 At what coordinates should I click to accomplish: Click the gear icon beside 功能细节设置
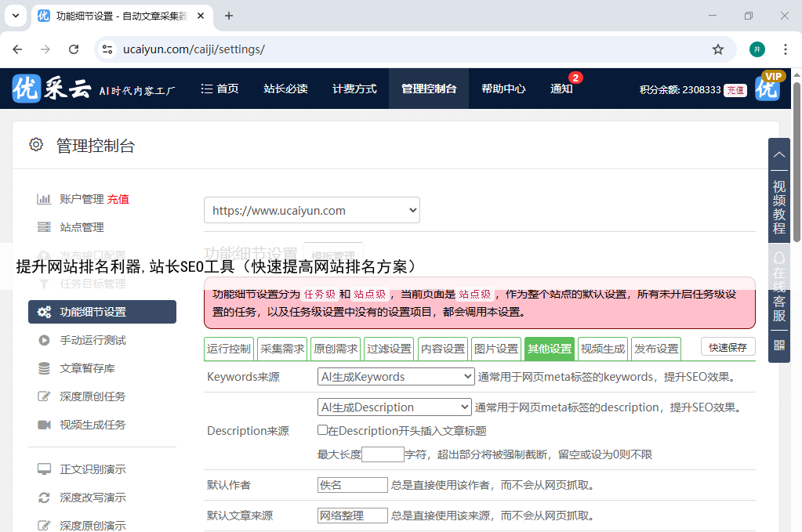pyautogui.click(x=45, y=312)
